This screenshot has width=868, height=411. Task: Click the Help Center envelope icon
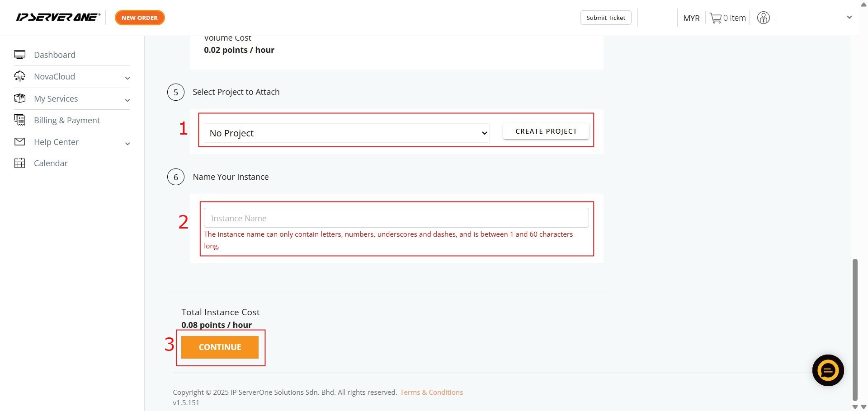pyautogui.click(x=19, y=142)
